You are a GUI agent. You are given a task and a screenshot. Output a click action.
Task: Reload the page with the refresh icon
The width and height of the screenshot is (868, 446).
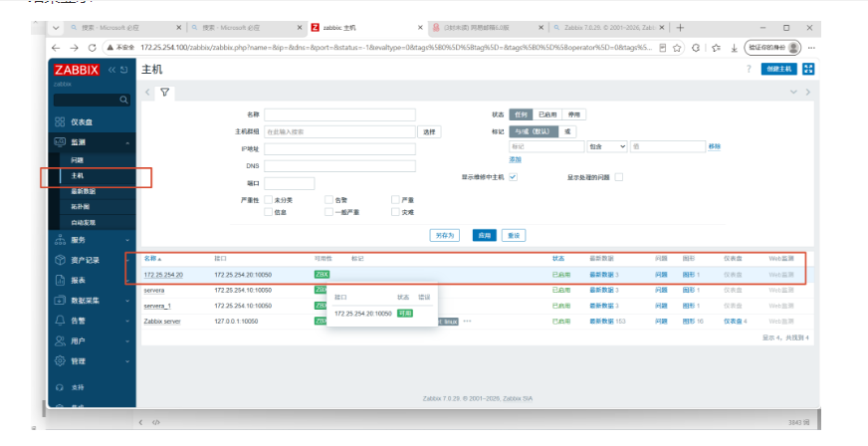pos(92,48)
